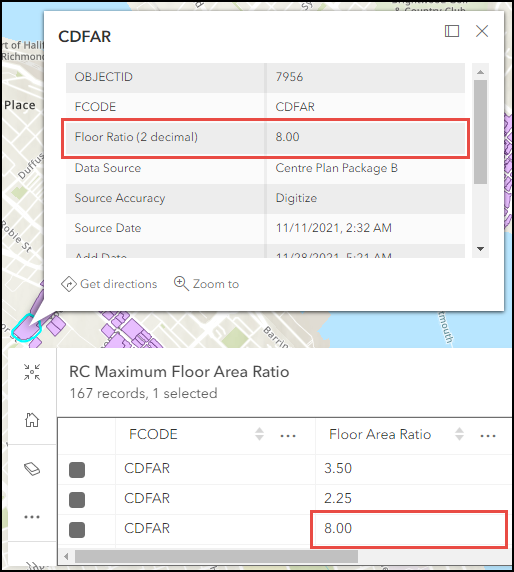Toggle the selected row with ratio 8.00
This screenshot has width=514, height=572.
click(x=77, y=530)
